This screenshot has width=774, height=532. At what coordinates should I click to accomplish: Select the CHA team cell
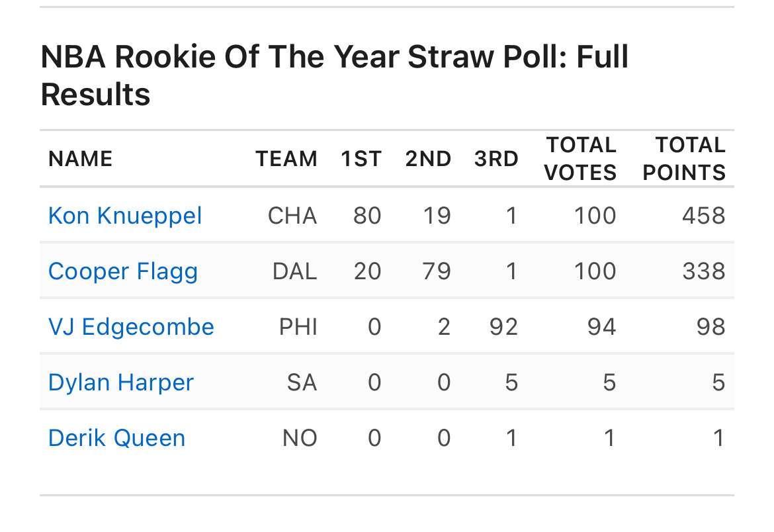pyautogui.click(x=292, y=216)
